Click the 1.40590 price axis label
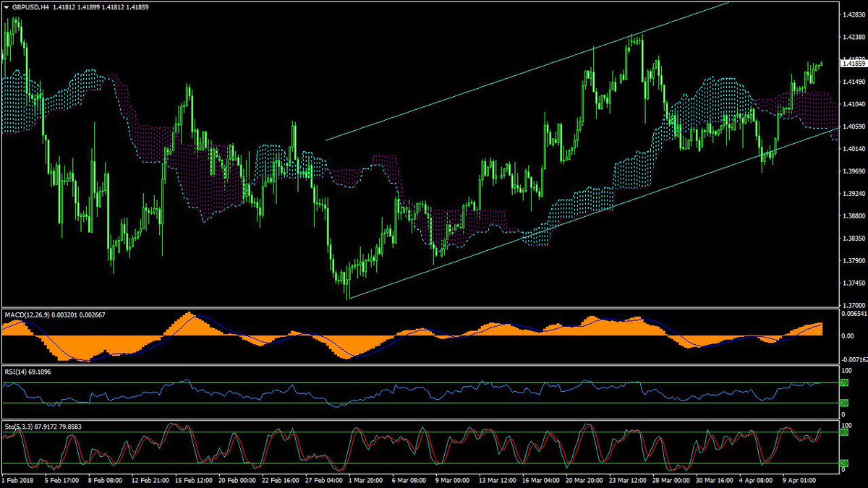868x488 pixels. pyautogui.click(x=854, y=127)
